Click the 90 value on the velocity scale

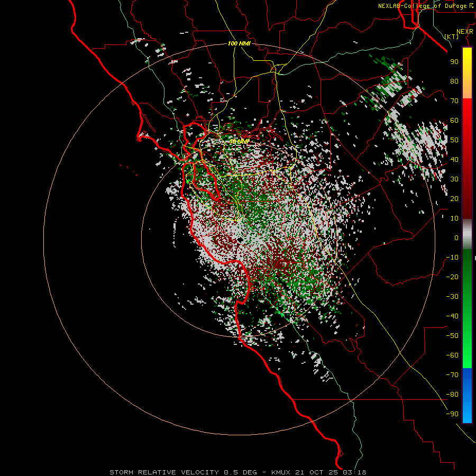[x=454, y=62]
